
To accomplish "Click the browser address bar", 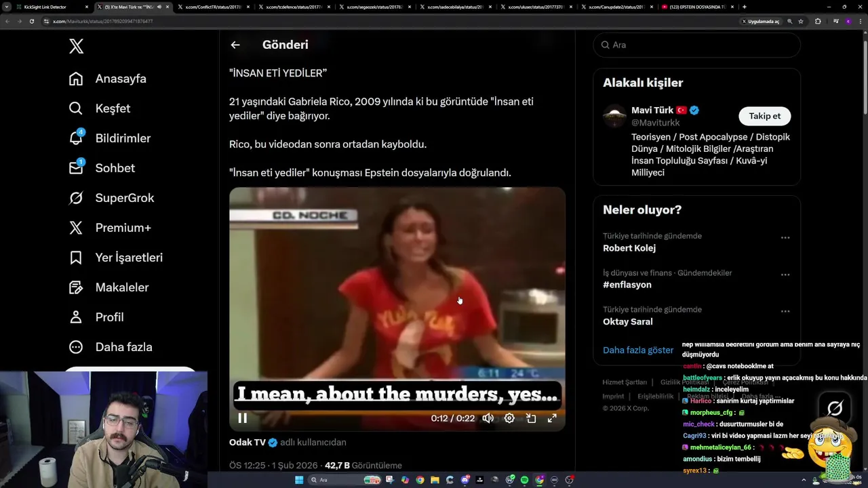I will 390,21.
